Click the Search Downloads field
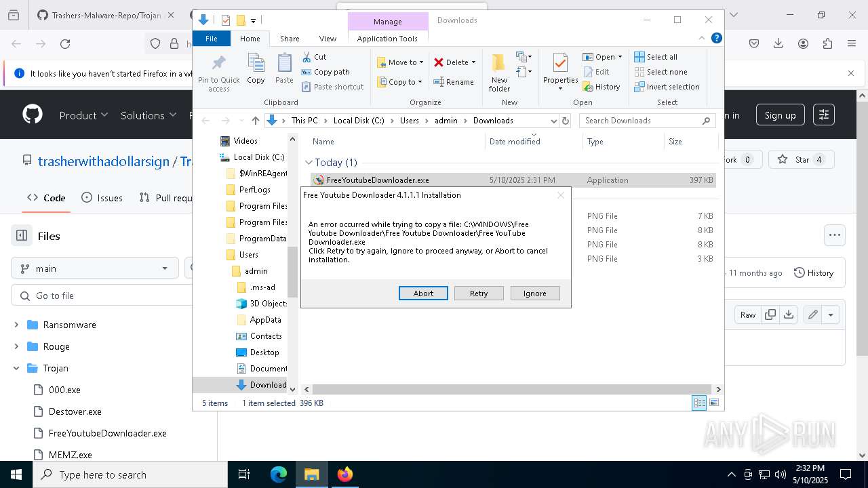Viewport: 868px width, 488px height. [648, 121]
